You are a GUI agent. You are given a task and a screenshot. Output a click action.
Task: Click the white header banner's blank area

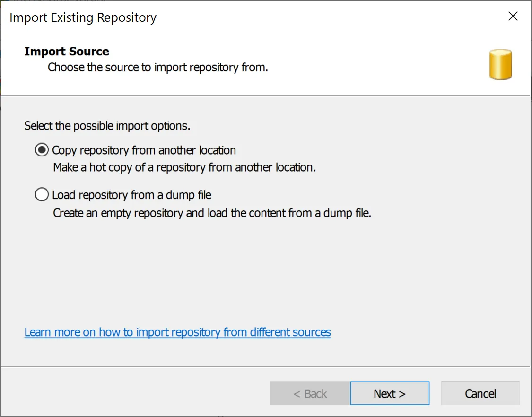tap(378, 61)
